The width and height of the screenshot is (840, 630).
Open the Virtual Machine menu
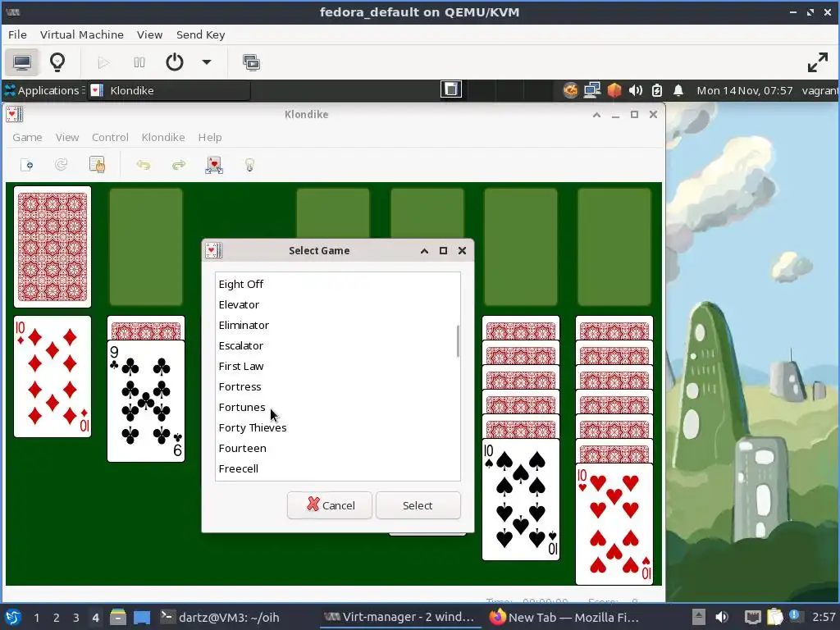(82, 34)
